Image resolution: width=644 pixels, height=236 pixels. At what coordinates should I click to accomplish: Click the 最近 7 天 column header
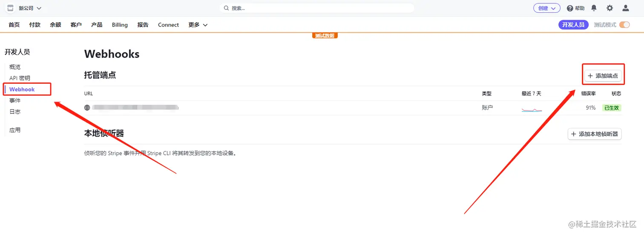[531, 93]
